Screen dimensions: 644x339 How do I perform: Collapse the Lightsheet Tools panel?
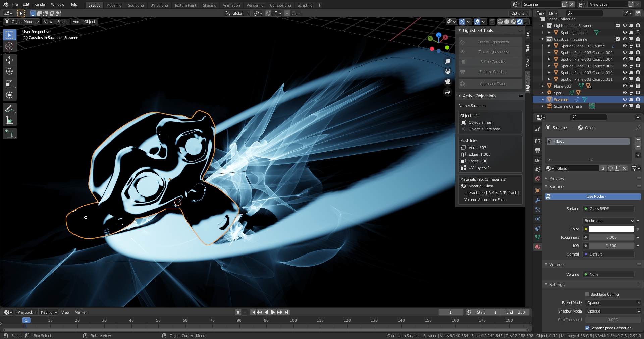[460, 30]
